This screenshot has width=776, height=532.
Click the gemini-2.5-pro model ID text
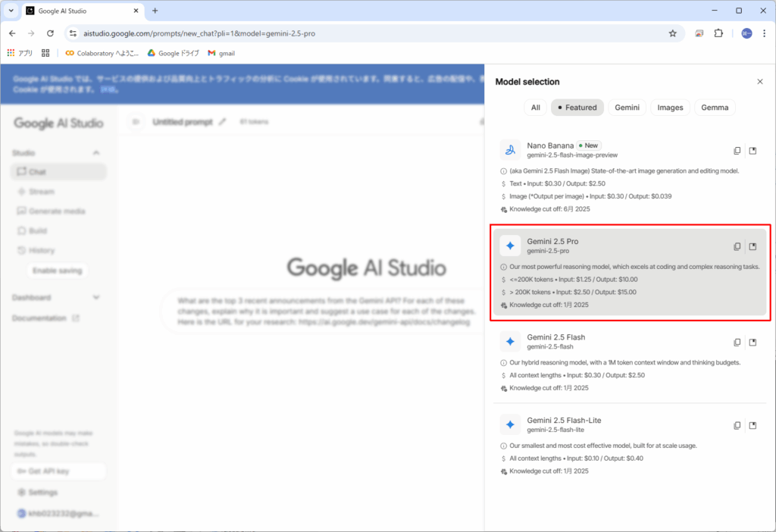click(547, 251)
